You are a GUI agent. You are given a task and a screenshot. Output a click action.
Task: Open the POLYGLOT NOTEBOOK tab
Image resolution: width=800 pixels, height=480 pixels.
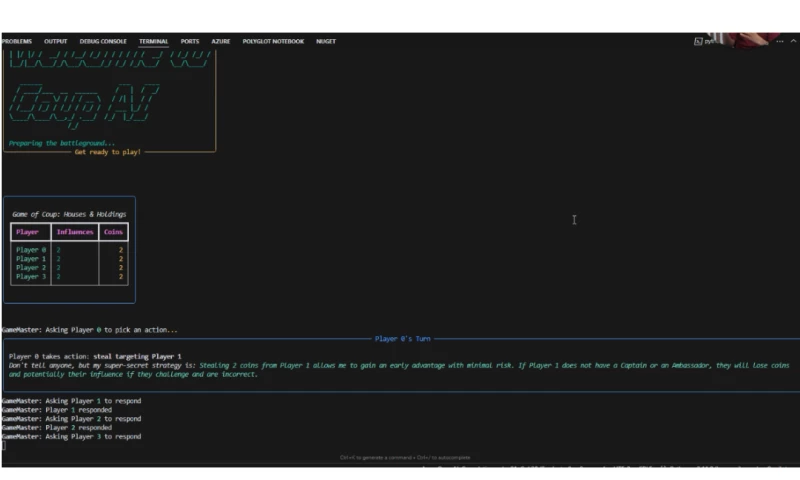click(273, 41)
